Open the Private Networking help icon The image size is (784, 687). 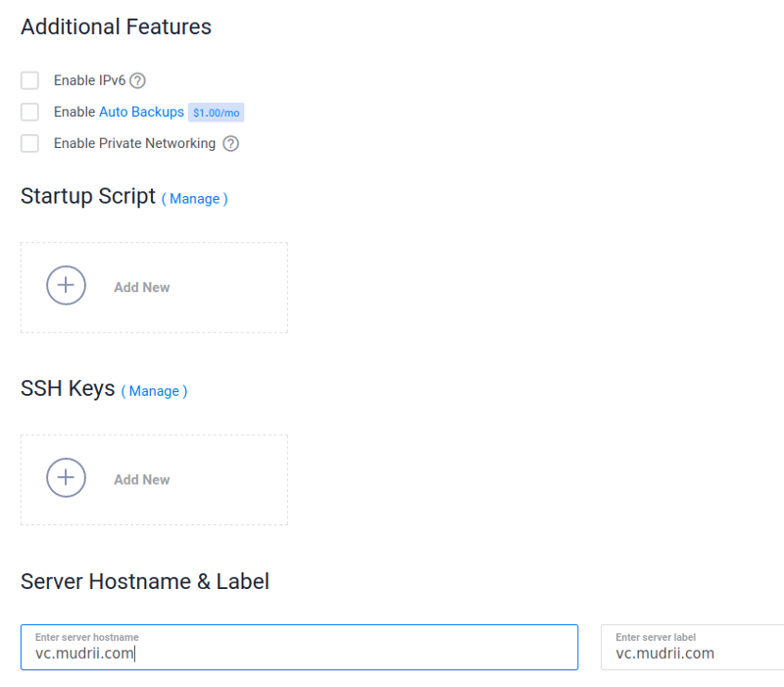point(230,144)
